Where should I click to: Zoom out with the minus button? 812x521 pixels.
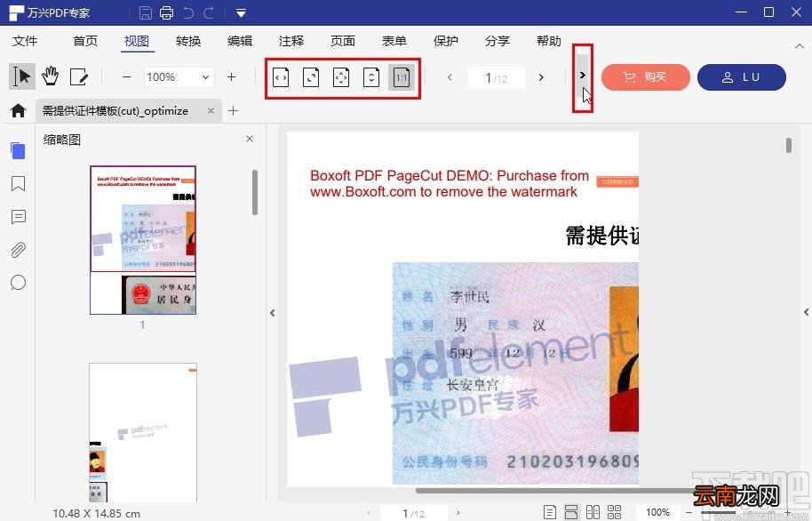coord(126,77)
